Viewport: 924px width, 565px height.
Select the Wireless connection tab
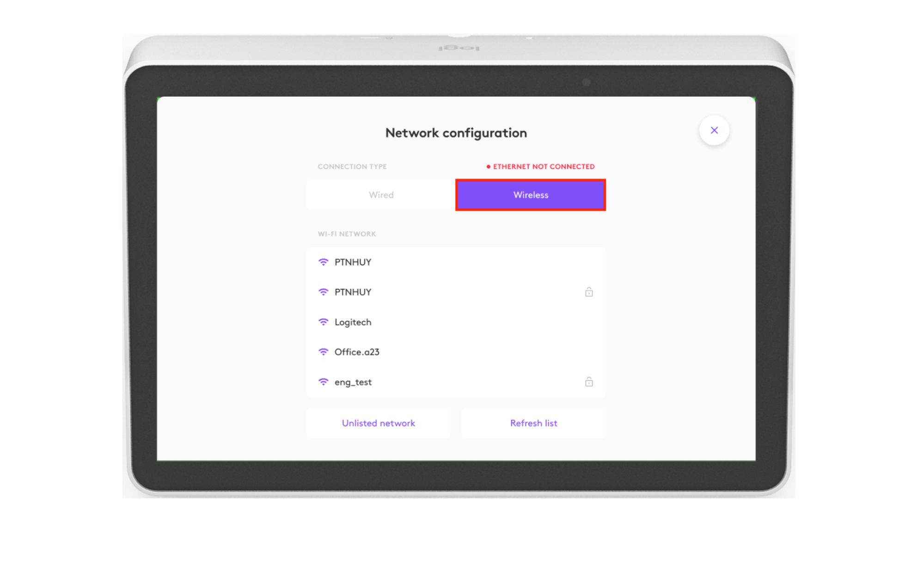coord(530,195)
